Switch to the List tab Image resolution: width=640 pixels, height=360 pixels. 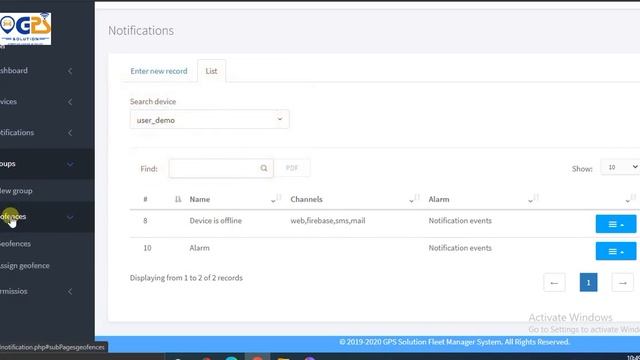(x=211, y=71)
